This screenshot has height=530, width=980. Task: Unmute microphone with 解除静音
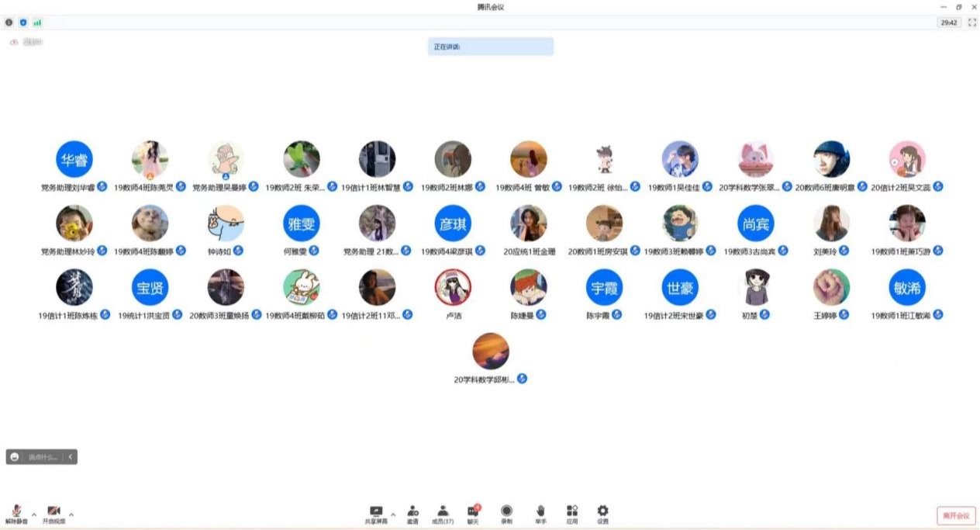click(x=16, y=512)
